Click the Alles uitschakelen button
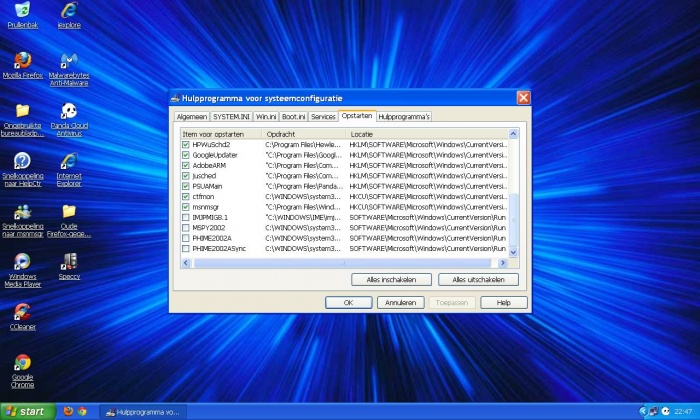 (x=478, y=280)
